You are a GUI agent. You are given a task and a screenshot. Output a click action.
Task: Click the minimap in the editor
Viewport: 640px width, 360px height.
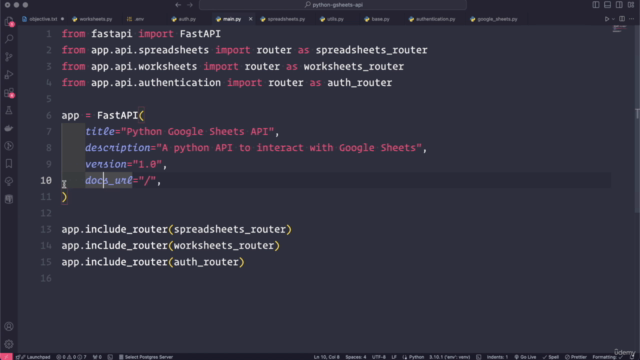point(619,29)
